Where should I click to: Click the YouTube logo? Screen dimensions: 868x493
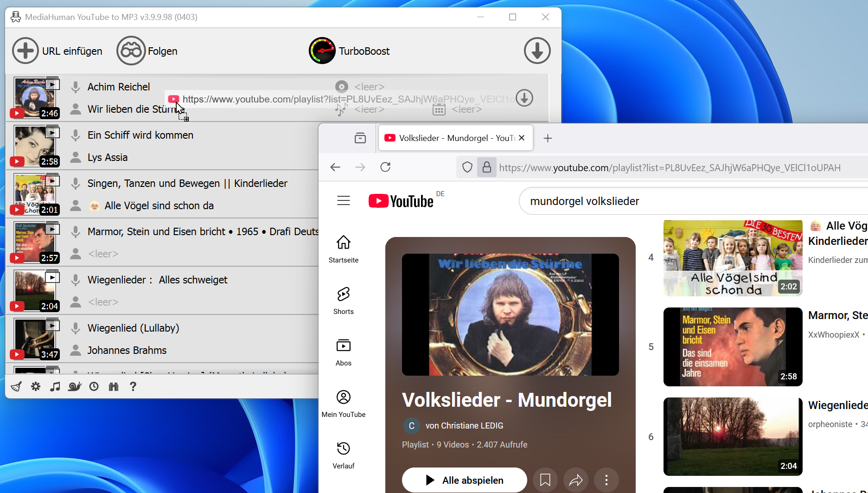click(x=401, y=201)
